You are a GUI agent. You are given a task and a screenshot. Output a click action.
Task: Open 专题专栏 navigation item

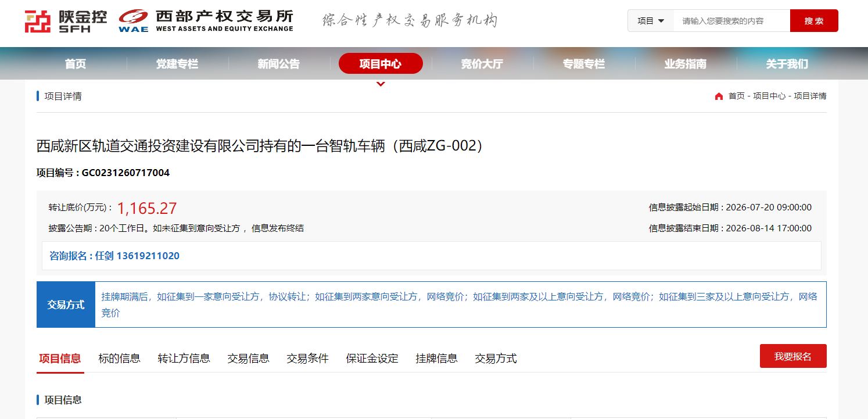click(584, 64)
